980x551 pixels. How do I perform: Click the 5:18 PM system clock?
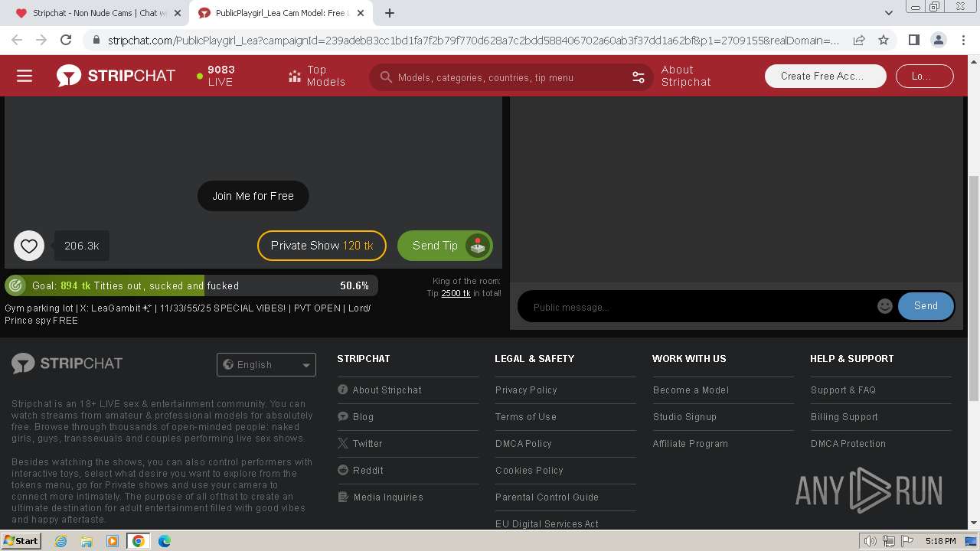[x=940, y=541]
